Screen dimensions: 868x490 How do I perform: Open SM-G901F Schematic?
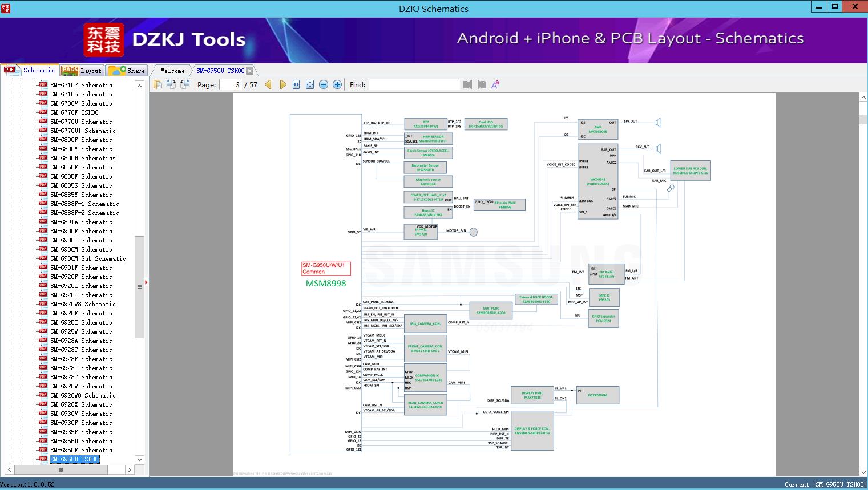(81, 268)
